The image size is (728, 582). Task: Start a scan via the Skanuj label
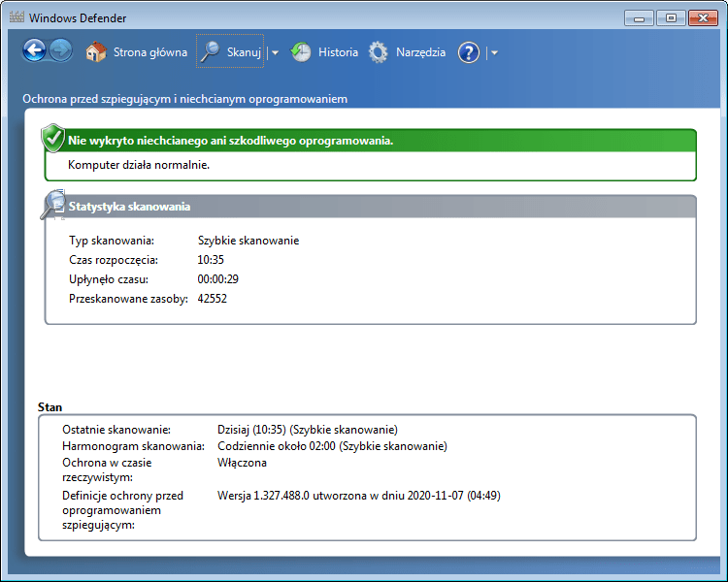point(244,52)
